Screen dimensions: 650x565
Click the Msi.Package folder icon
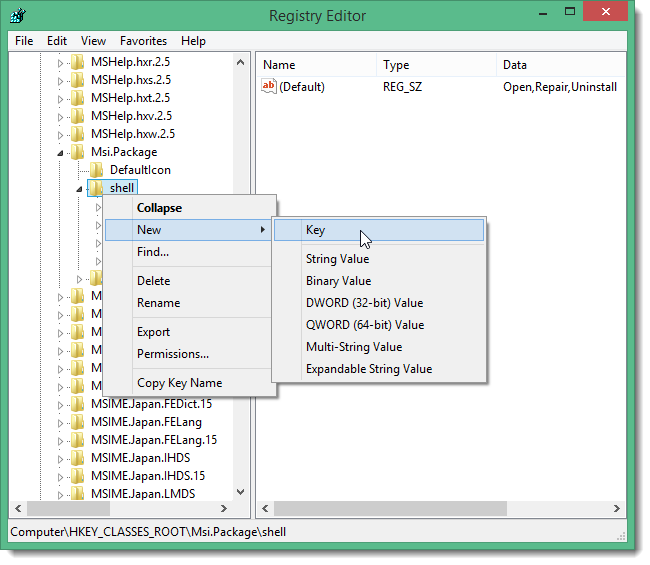[77, 152]
